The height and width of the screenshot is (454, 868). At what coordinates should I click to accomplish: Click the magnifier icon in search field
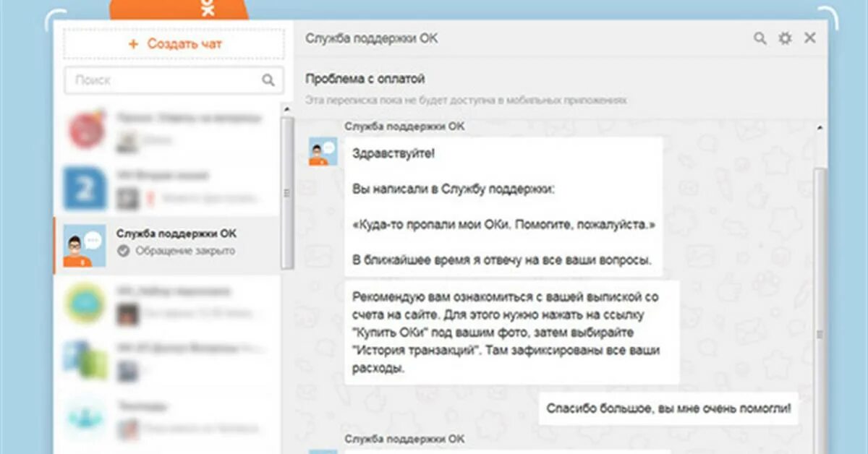coord(268,80)
